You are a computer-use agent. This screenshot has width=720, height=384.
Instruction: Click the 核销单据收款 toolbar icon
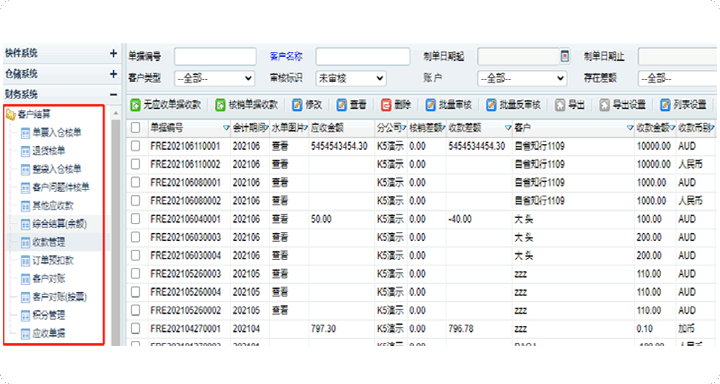coord(220,105)
